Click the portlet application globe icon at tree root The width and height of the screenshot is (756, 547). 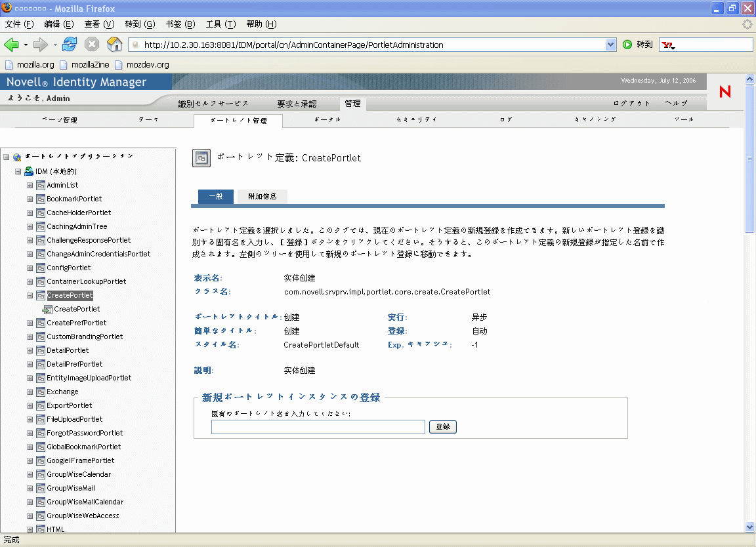(16, 157)
